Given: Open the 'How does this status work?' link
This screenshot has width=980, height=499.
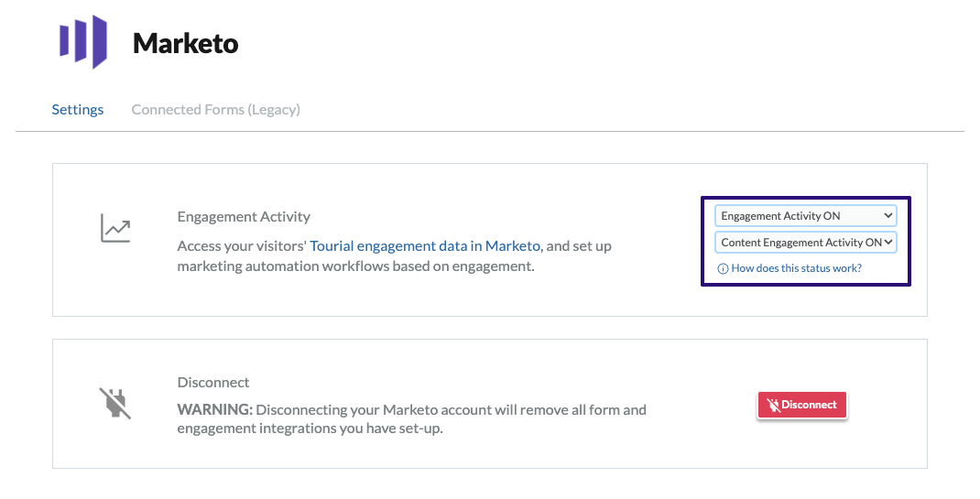Looking at the screenshot, I should click(x=796, y=268).
